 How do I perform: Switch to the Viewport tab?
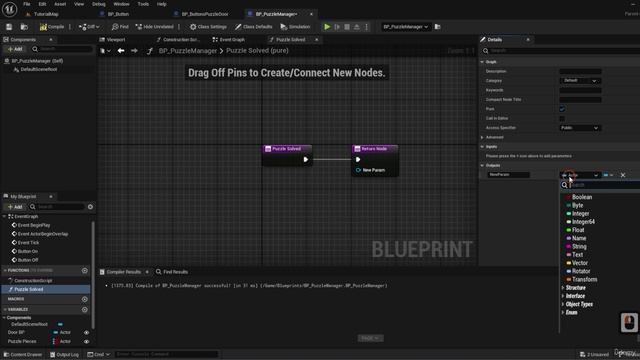coord(116,40)
